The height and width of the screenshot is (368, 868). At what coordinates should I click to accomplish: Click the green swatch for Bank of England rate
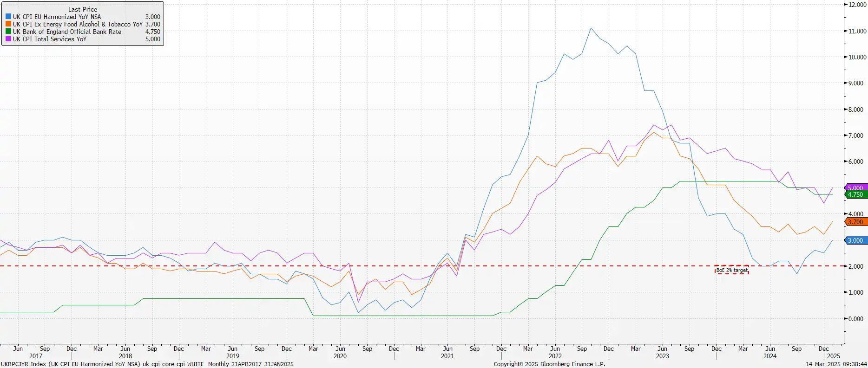(x=8, y=32)
